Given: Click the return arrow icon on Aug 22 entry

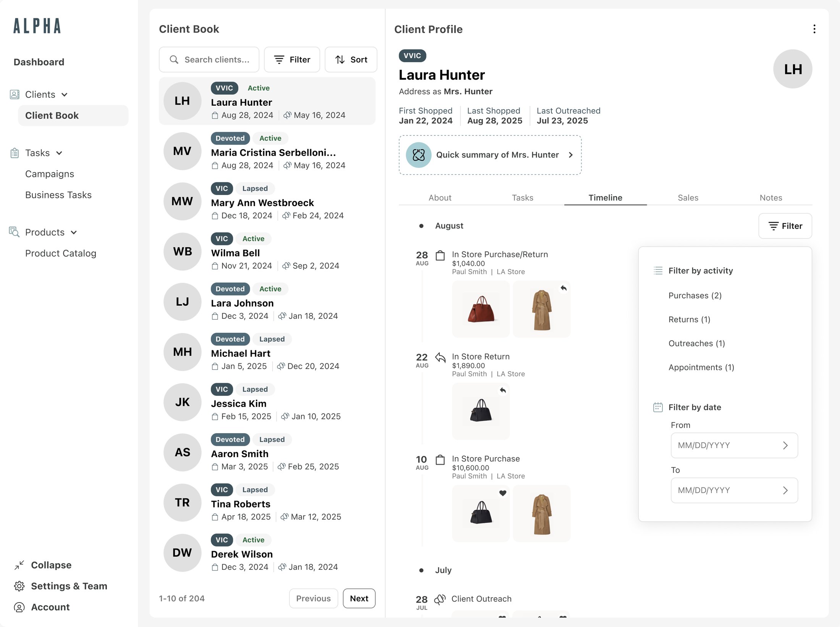Looking at the screenshot, I should pyautogui.click(x=440, y=358).
